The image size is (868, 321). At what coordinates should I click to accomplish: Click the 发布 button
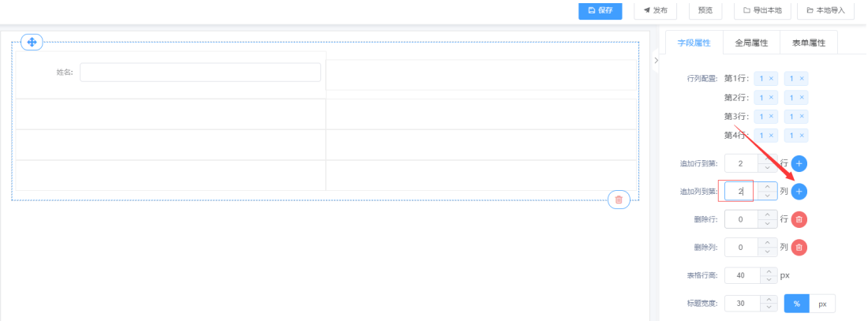click(x=656, y=10)
